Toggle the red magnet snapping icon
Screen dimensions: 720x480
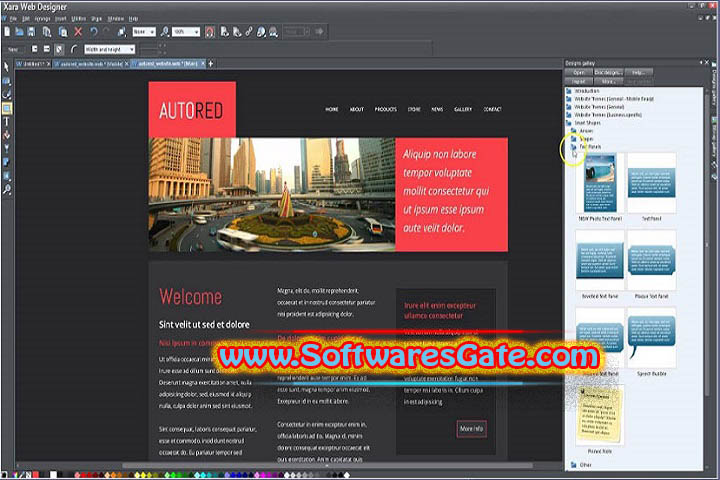[x=209, y=32]
